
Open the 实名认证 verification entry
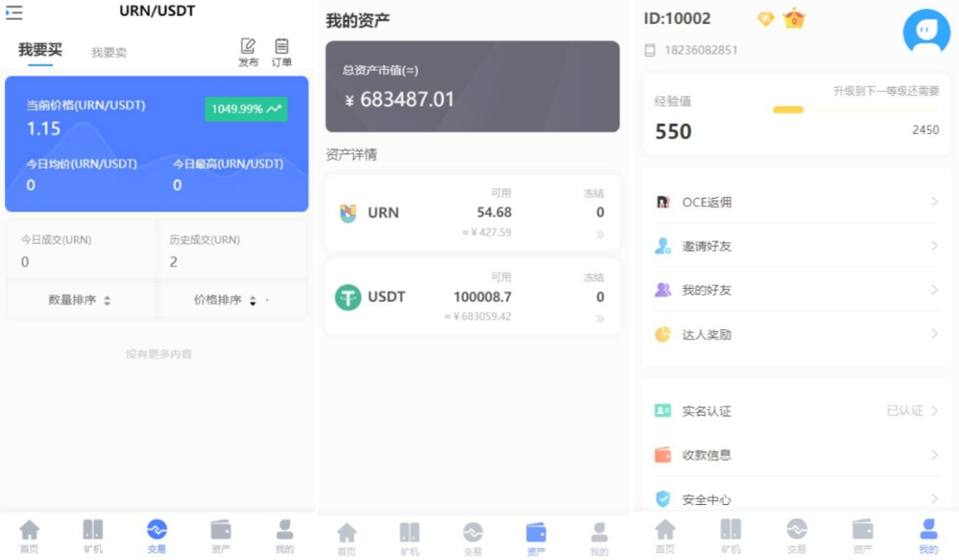coord(796,411)
